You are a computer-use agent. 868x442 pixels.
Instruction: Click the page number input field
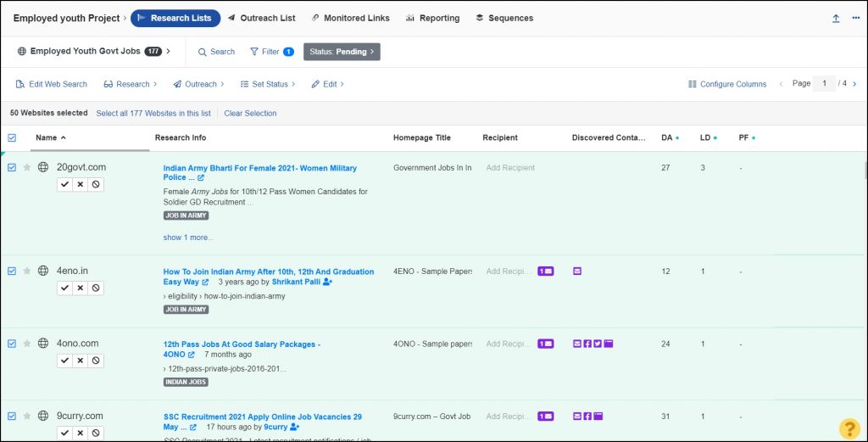(824, 84)
